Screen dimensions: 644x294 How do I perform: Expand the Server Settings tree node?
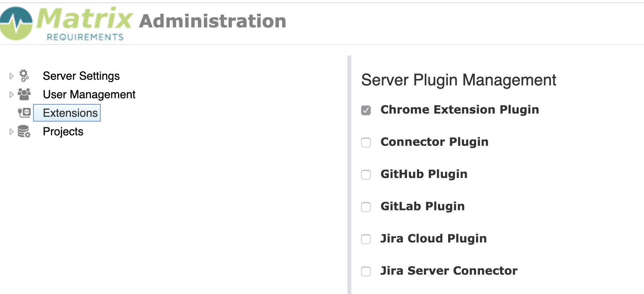tap(11, 76)
